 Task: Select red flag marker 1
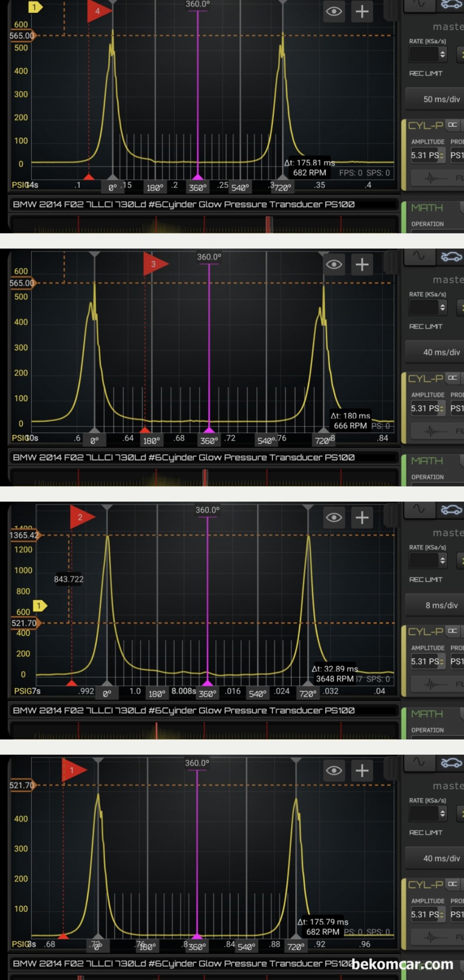pyautogui.click(x=74, y=770)
